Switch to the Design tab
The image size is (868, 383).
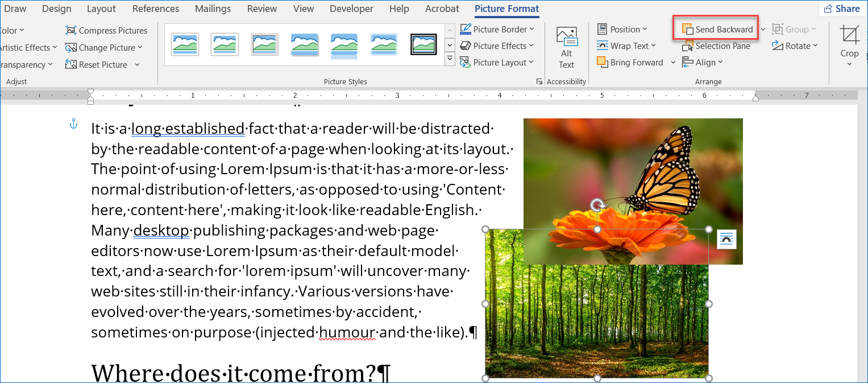pyautogui.click(x=57, y=9)
